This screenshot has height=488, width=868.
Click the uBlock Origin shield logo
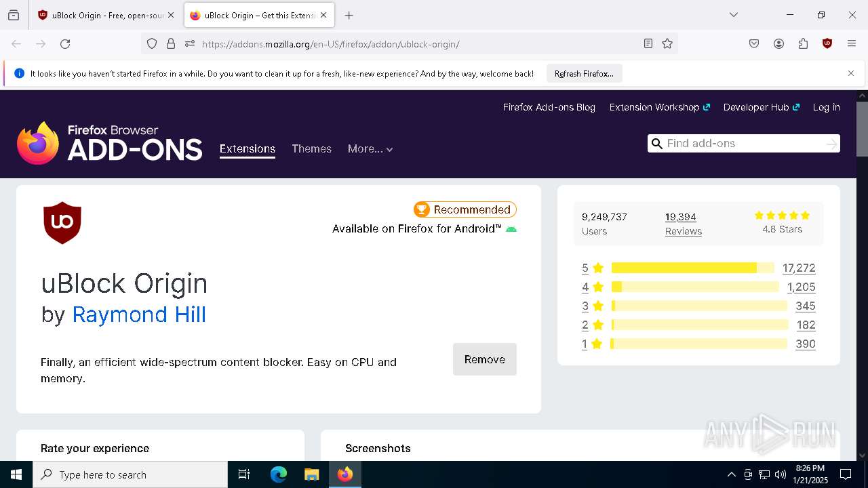[x=62, y=223]
